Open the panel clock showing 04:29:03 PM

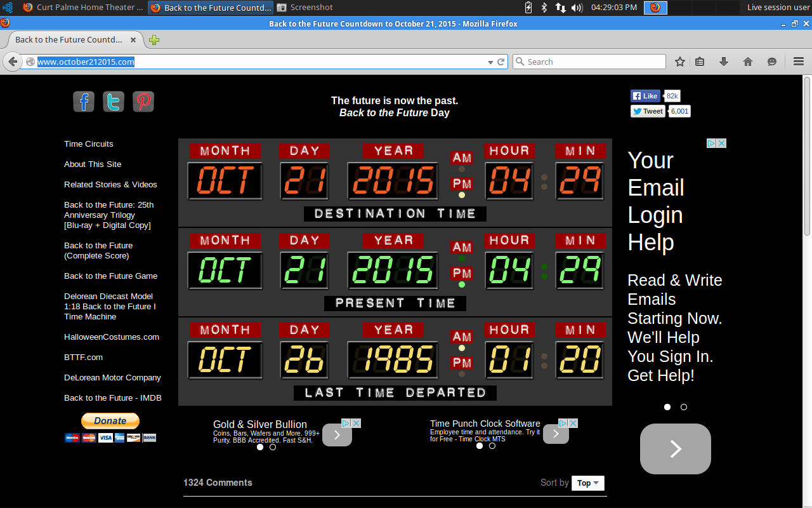pos(613,8)
